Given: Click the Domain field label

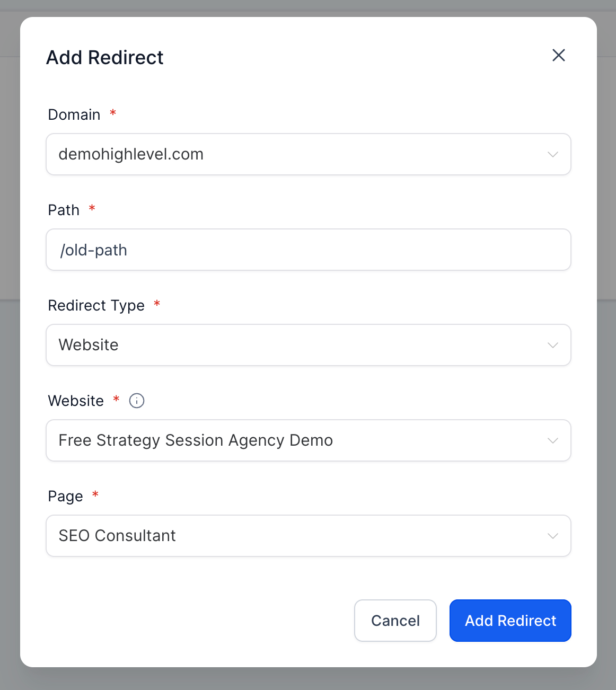Looking at the screenshot, I should (x=74, y=114).
